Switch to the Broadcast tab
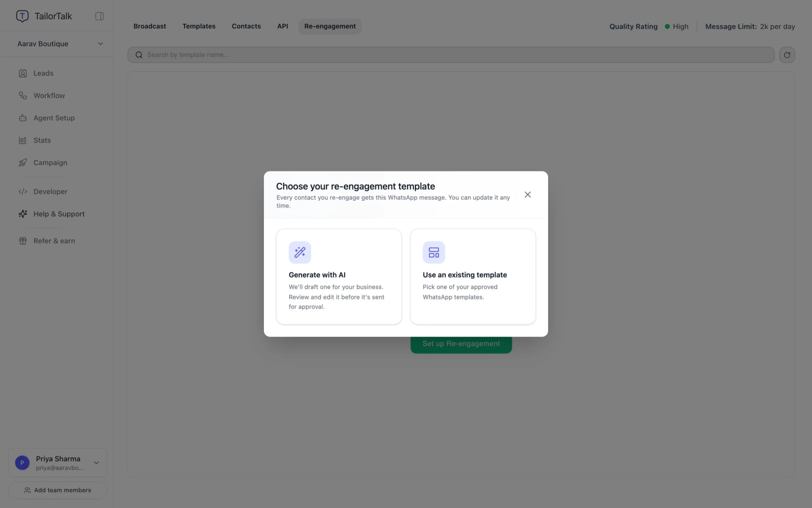812x508 pixels. tap(150, 26)
